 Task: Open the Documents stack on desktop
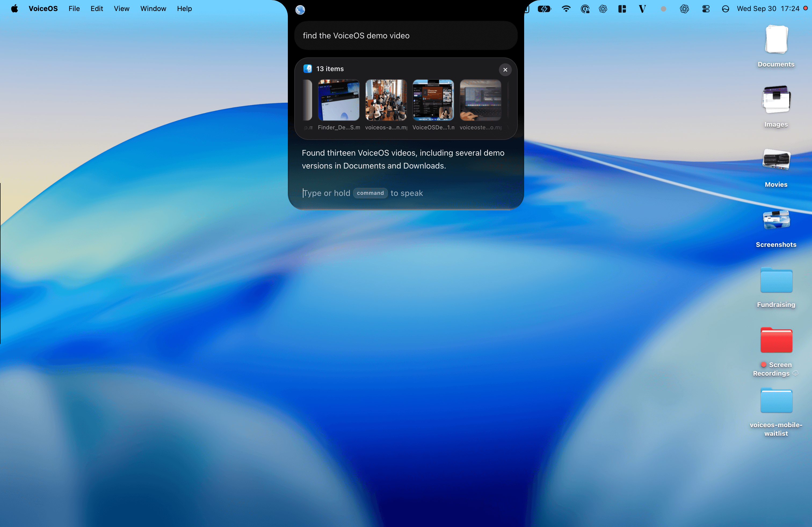coord(776,46)
